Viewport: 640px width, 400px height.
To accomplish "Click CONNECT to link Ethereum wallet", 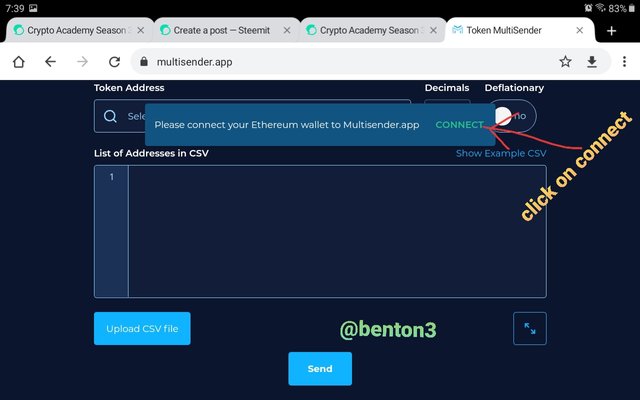I will (x=460, y=124).
